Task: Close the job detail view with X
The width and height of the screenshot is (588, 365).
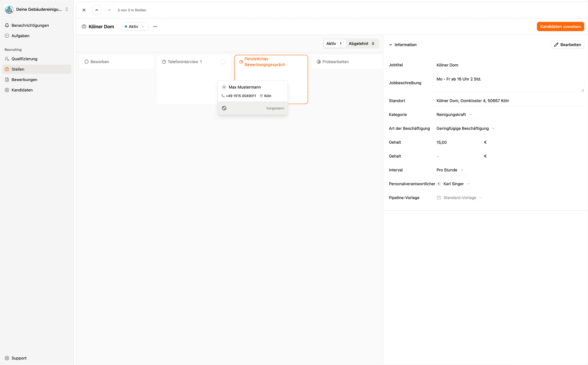Action: coord(84,10)
